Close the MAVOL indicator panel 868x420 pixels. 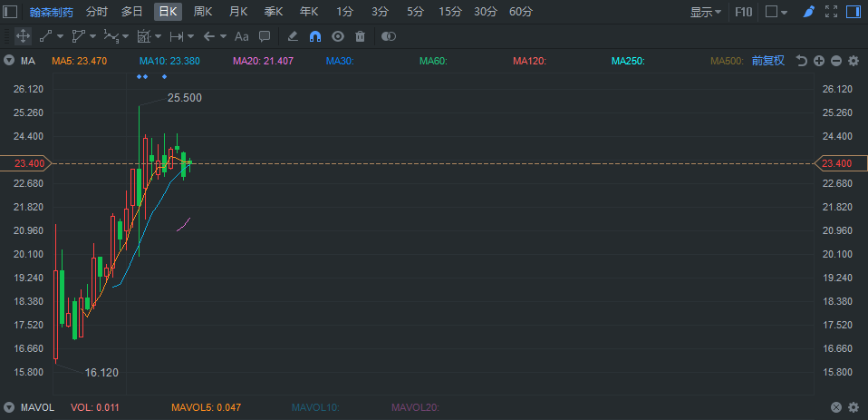836,408
